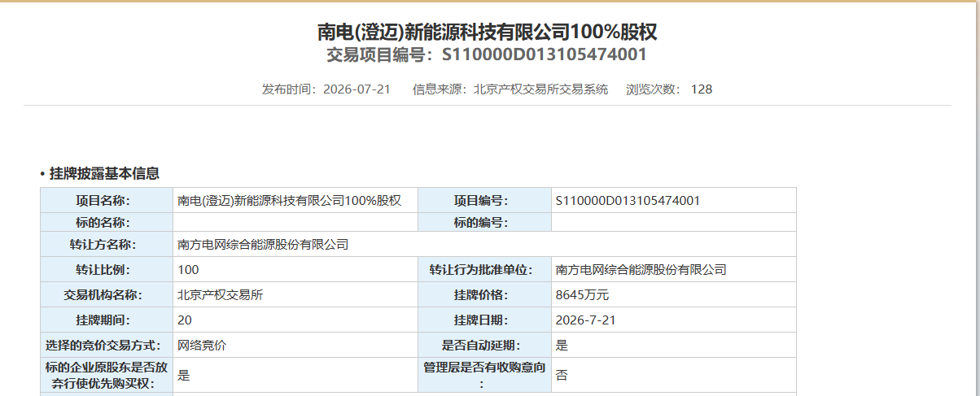Click the 管理层是否有收购意向 label cell
This screenshot has height=396, width=980.
(484, 376)
